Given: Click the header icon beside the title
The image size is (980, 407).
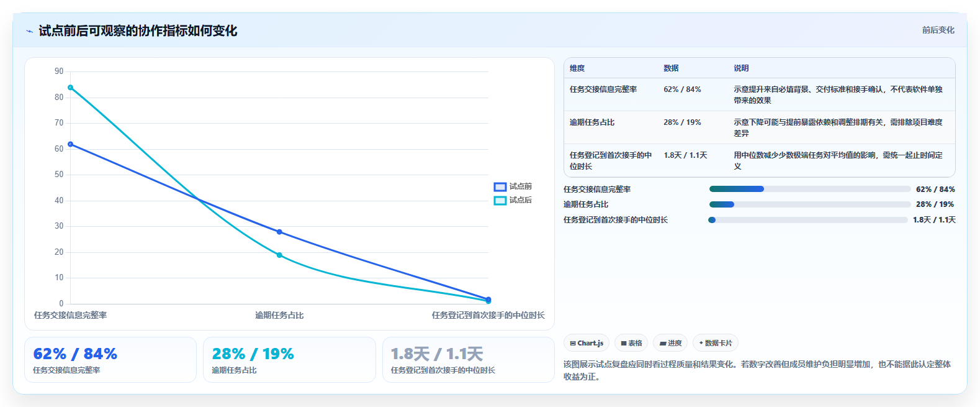Looking at the screenshot, I should point(29,31).
